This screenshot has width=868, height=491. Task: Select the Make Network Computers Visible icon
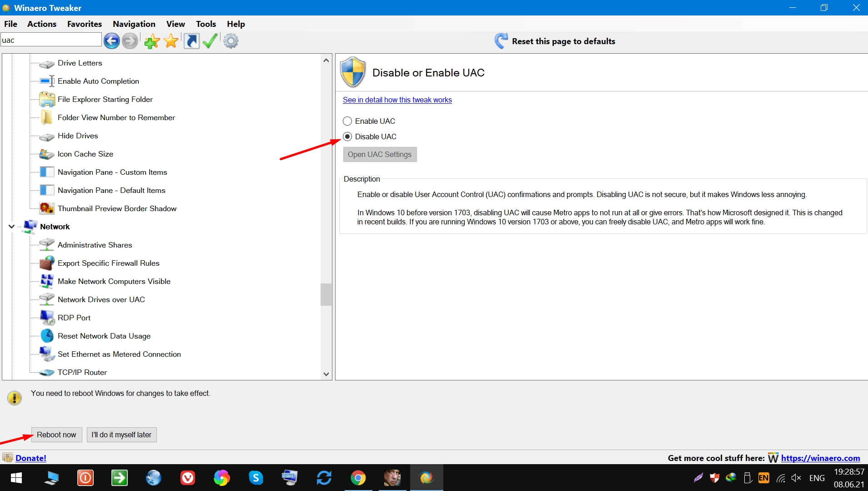47,281
